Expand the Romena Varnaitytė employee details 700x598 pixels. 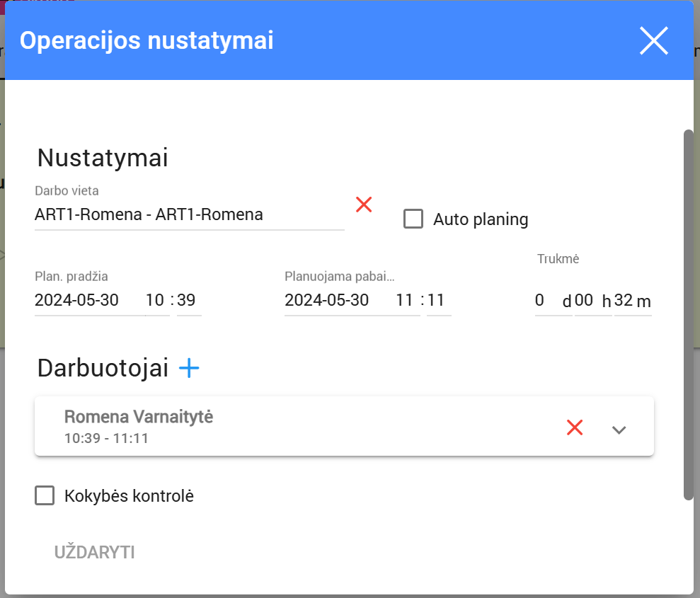(x=619, y=430)
